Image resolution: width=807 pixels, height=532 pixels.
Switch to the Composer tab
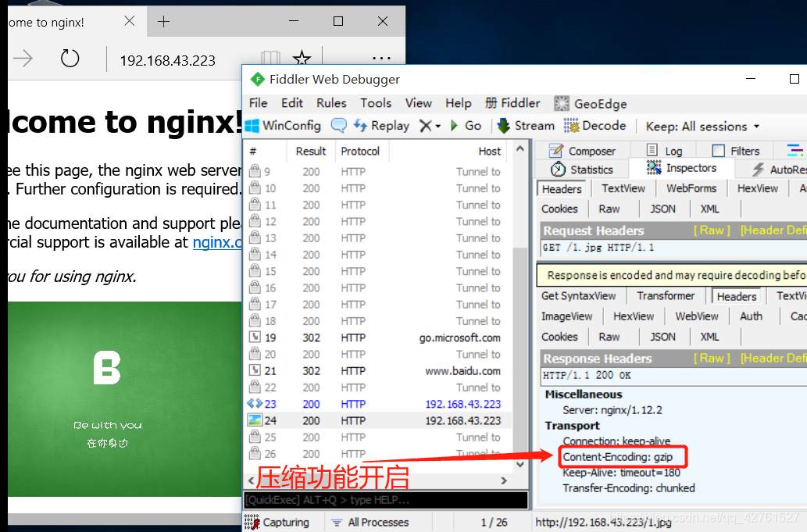point(583,151)
